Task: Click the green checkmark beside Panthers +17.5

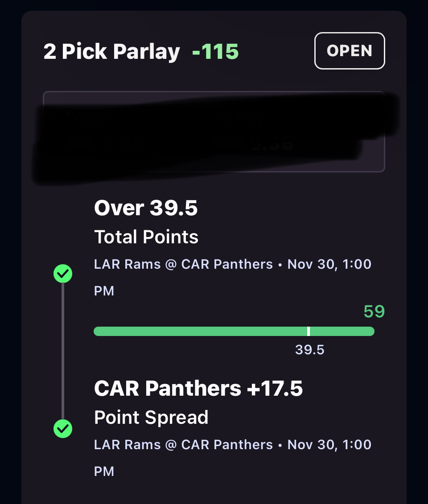Action: [x=63, y=429]
